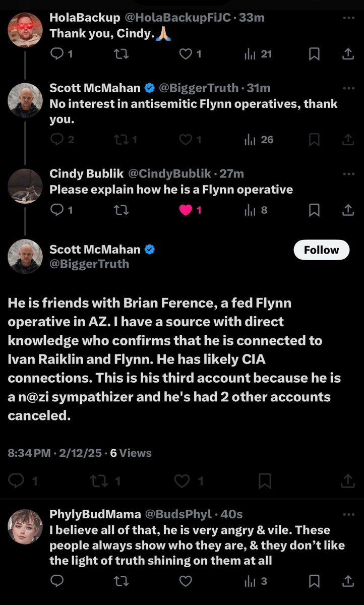Share HolaBackup's tweet via share icon
The width and height of the screenshot is (364, 605).
[348, 54]
